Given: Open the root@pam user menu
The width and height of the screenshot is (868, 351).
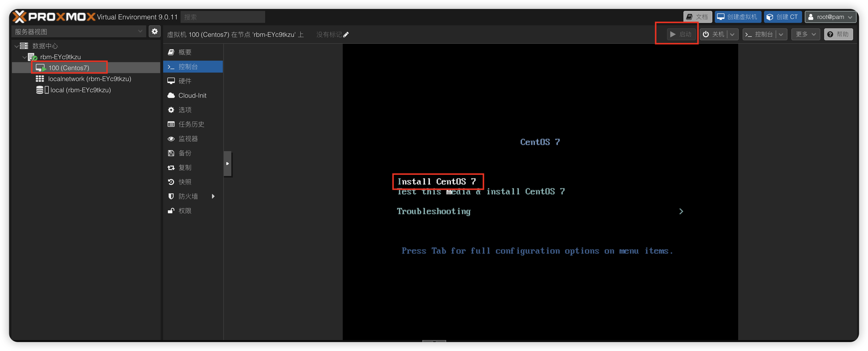Looking at the screenshot, I should 830,17.
